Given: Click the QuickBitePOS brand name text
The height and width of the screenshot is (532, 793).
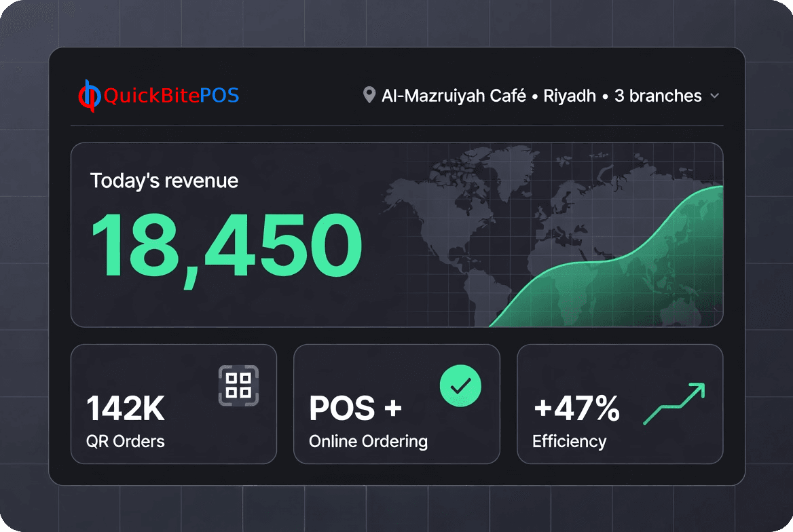Looking at the screenshot, I should click(171, 96).
